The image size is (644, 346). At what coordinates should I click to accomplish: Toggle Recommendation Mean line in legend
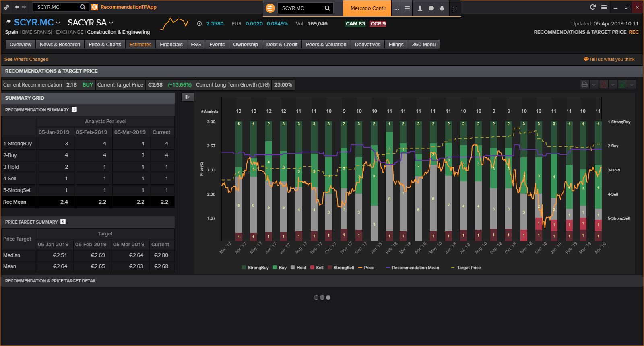click(413, 268)
